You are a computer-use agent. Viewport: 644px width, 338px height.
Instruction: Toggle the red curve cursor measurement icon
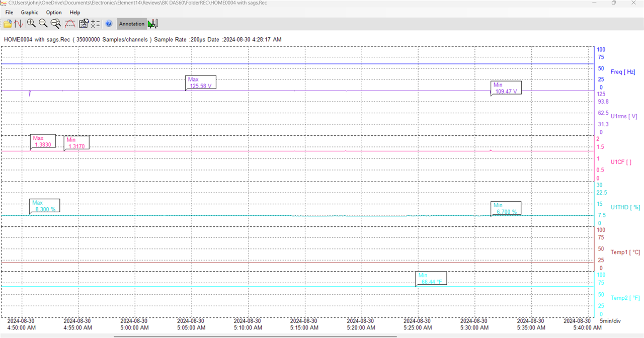pyautogui.click(x=70, y=23)
